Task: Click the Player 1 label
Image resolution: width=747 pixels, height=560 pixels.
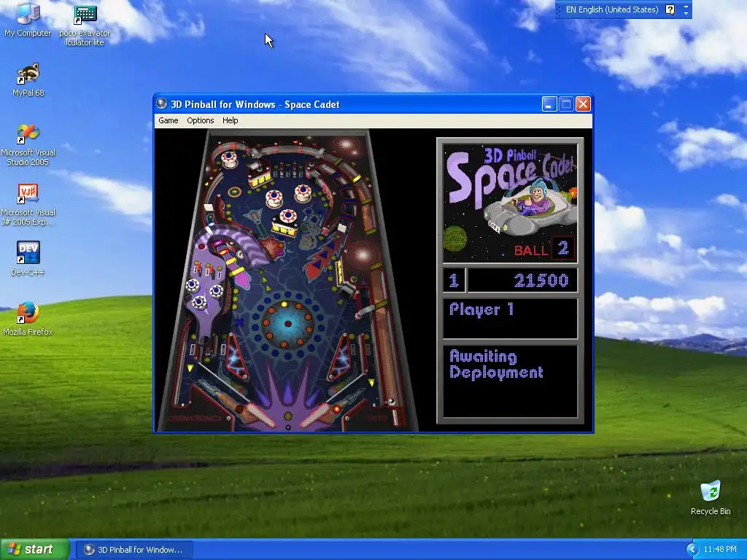Action: point(481,309)
